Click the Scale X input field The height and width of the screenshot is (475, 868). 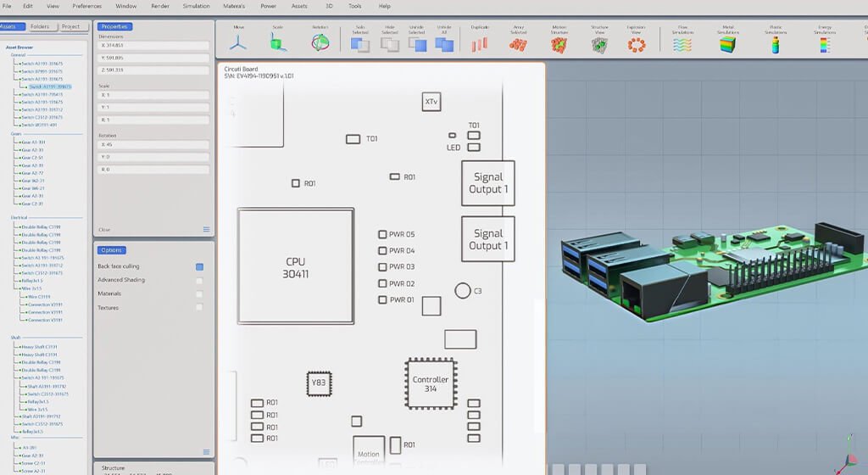[x=153, y=95]
